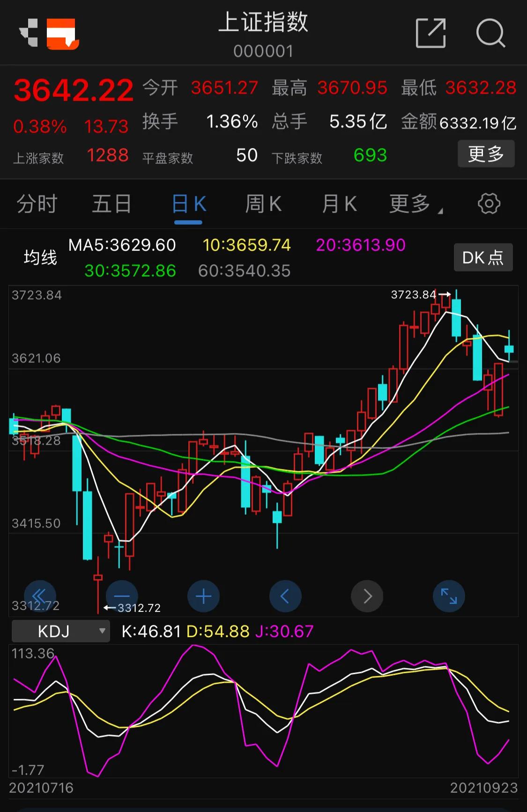This screenshot has width=527, height=812.
Task: Tap the 最低 value 3632.28
Action: [x=481, y=88]
